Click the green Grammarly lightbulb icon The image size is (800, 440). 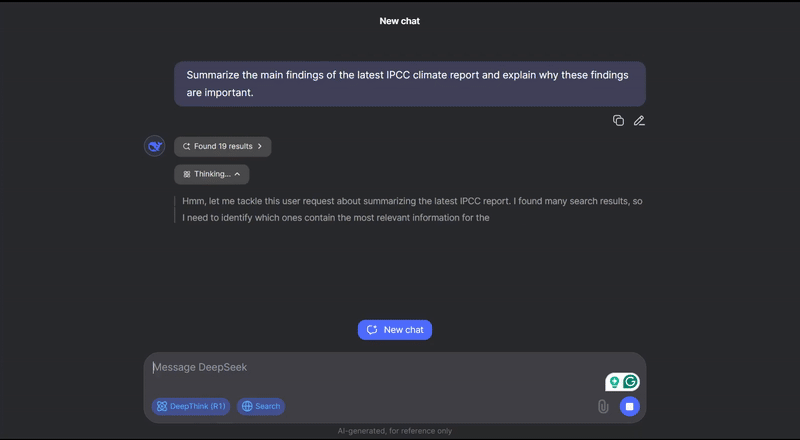click(x=614, y=382)
